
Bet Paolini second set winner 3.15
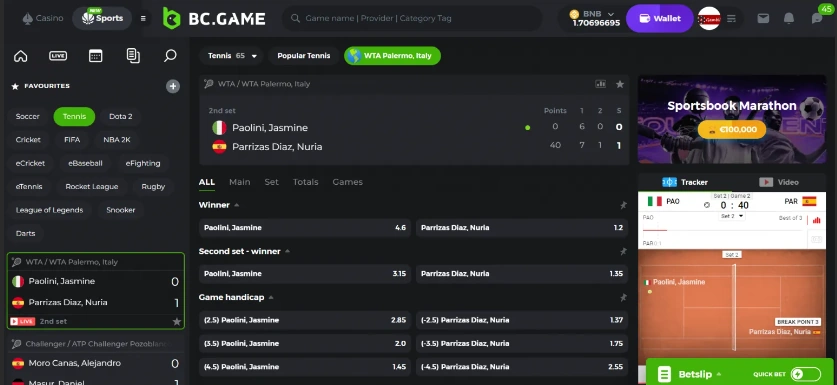[x=305, y=274]
